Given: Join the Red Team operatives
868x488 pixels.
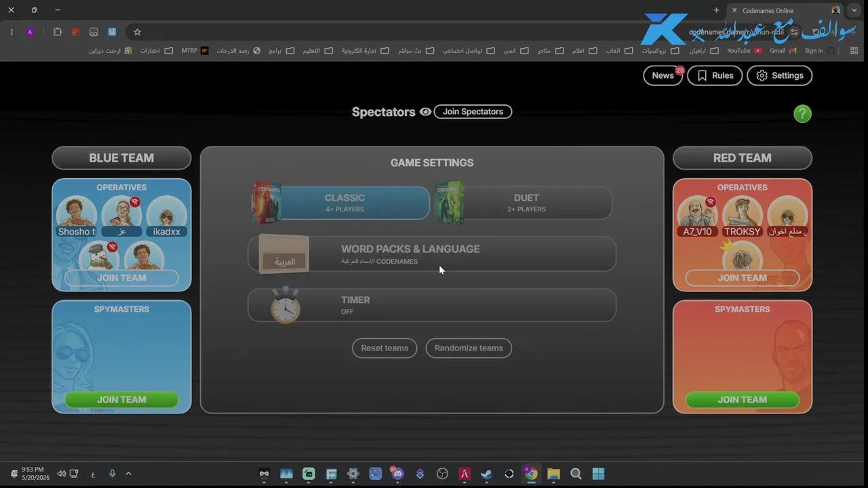Looking at the screenshot, I should pyautogui.click(x=743, y=278).
